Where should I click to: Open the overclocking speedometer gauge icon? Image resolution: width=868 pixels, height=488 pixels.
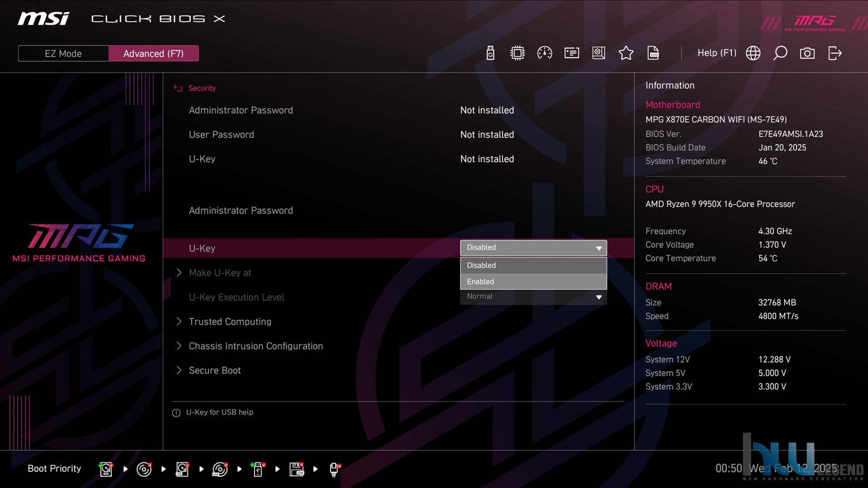[544, 53]
